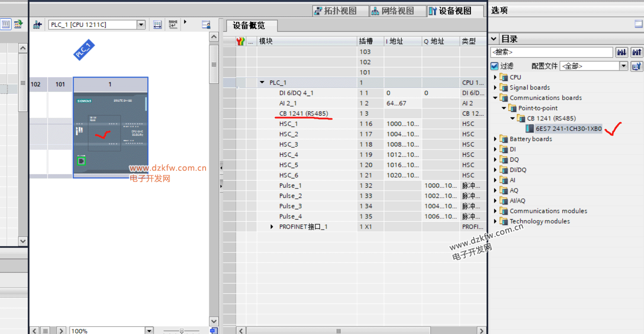
Task: Switch to the topology view tab
Action: (340, 11)
